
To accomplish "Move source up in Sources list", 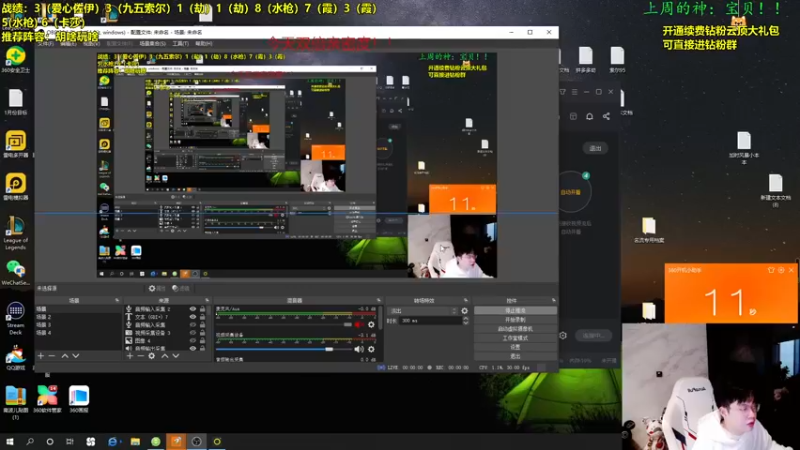I will [x=165, y=356].
